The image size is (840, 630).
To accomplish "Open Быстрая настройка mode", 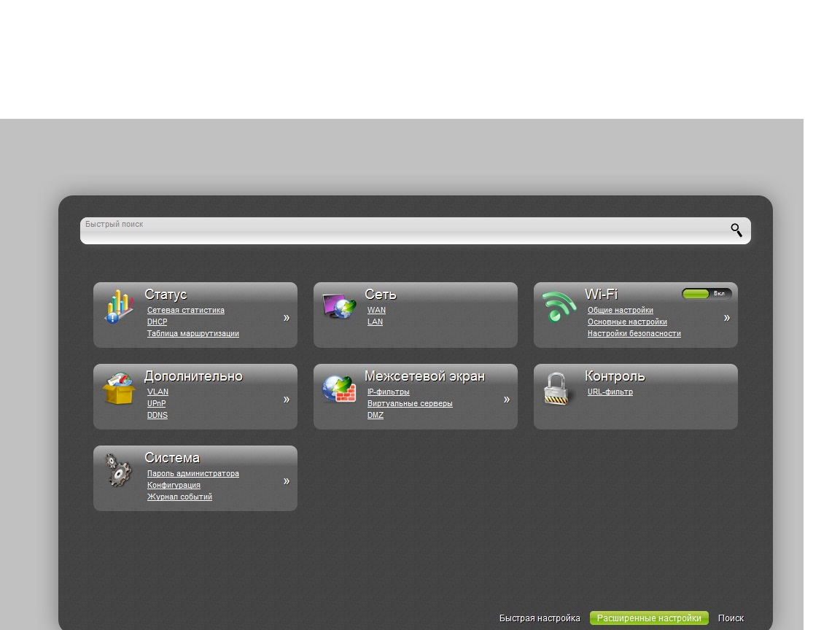I will pyautogui.click(x=540, y=618).
